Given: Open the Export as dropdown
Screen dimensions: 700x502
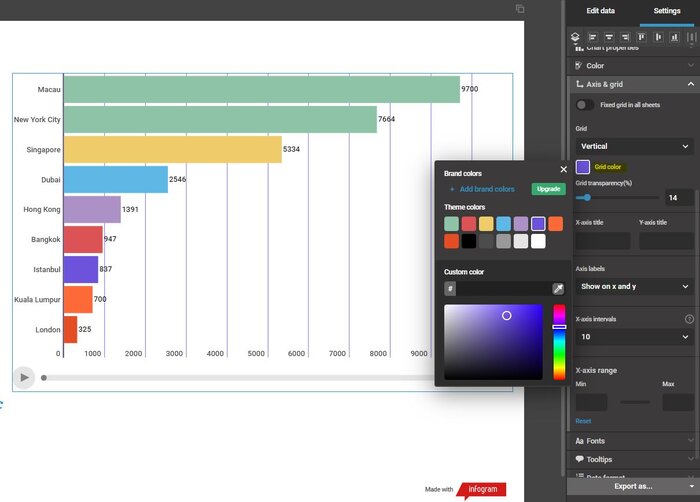Looking at the screenshot, I should pos(633,486).
